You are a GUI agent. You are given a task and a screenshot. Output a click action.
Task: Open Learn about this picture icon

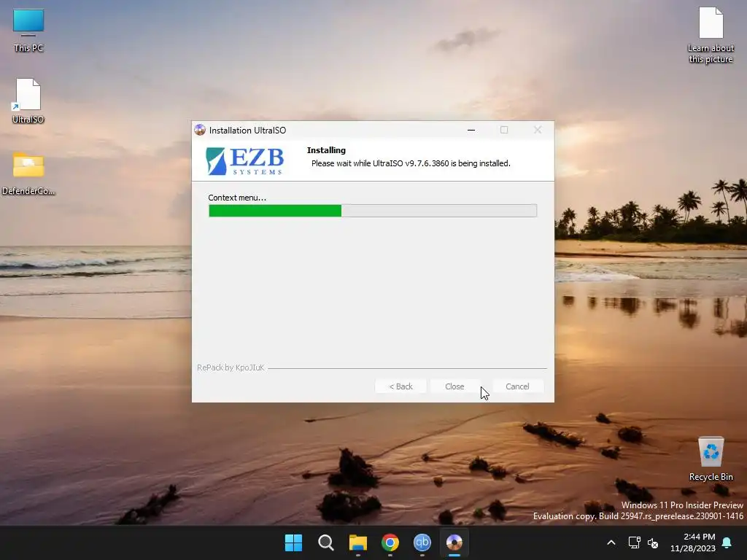[x=711, y=35]
